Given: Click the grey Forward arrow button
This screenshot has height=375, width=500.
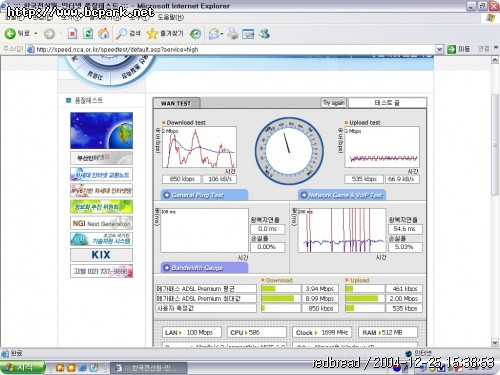Looking at the screenshot, I should coord(49,34).
